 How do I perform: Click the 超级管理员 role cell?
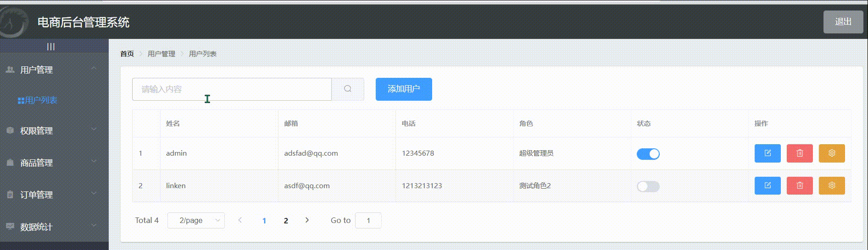click(536, 153)
